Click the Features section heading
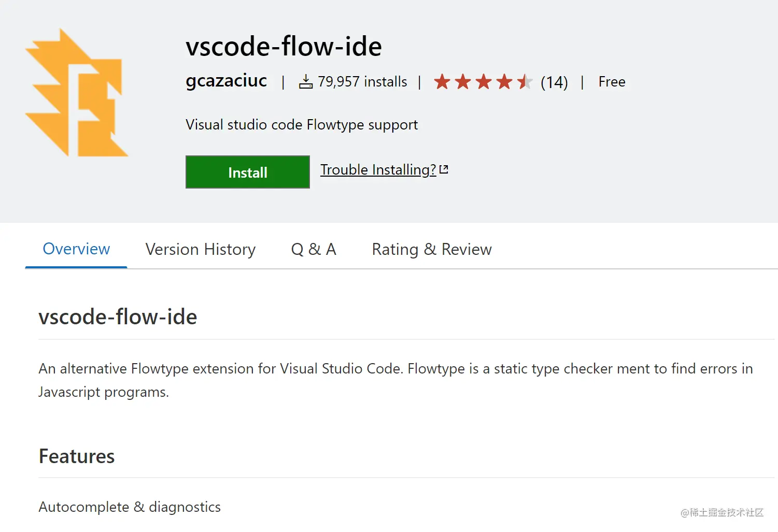The width and height of the screenshot is (778, 532). coord(77,456)
